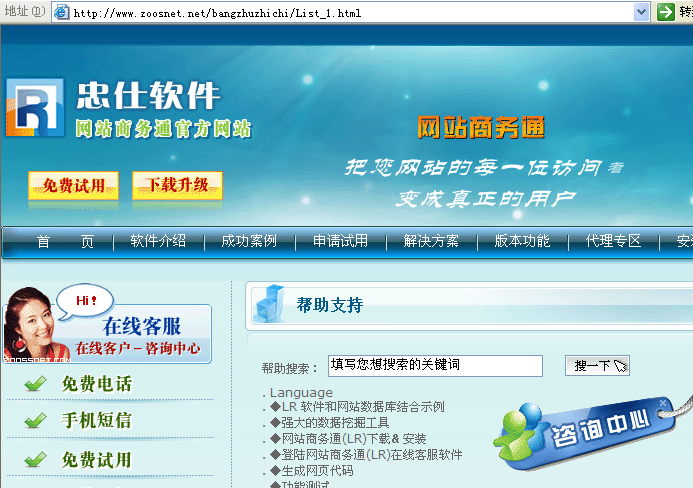
Task: Click the 搜一下 search button
Action: click(x=598, y=366)
